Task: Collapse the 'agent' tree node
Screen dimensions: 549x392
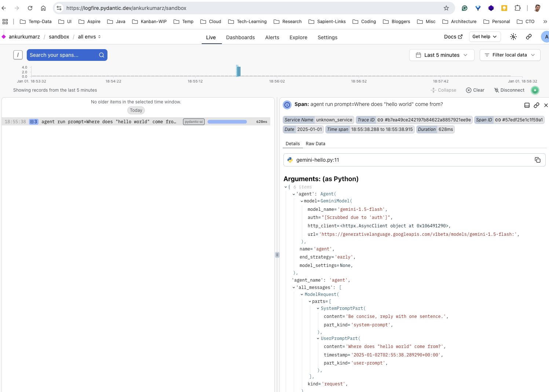Action: pos(294,194)
